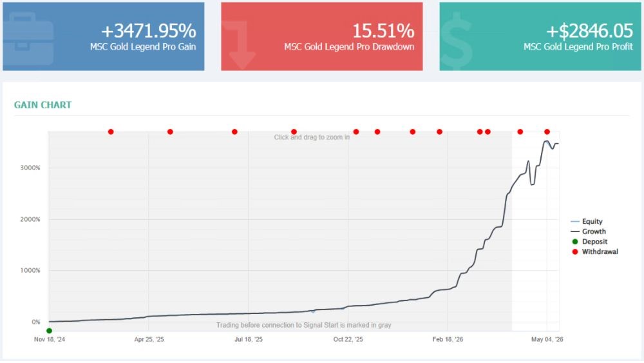Screen dimensions: 644x363
Task: Click the withdrawal dot beside the zoom hint text
Action: (x=294, y=132)
